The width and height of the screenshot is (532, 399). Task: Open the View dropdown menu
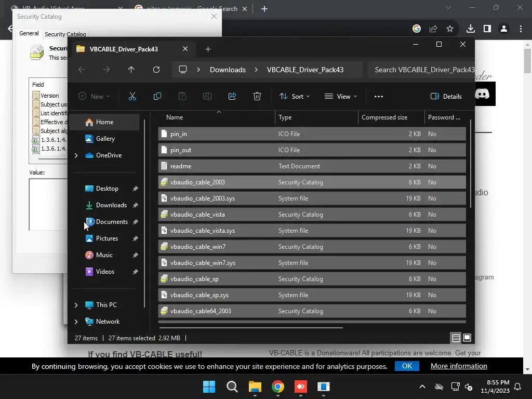341,96
